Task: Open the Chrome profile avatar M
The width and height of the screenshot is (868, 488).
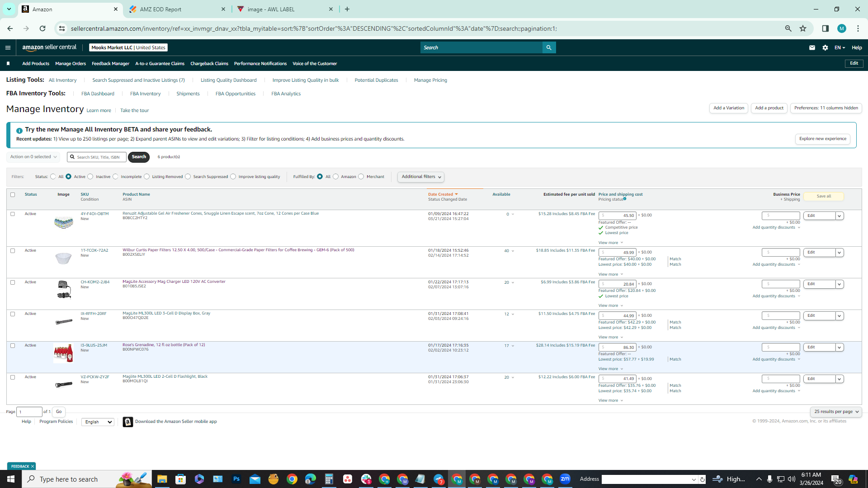Action: 841,28
